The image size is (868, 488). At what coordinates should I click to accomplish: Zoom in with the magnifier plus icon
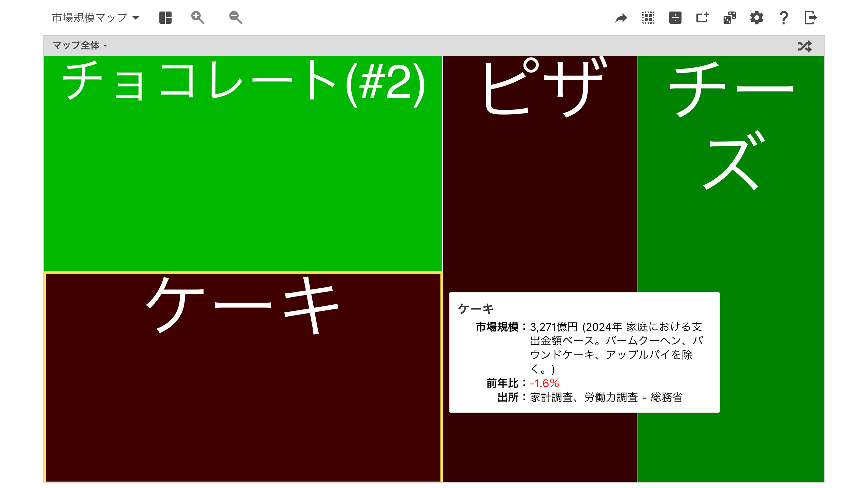coord(198,18)
